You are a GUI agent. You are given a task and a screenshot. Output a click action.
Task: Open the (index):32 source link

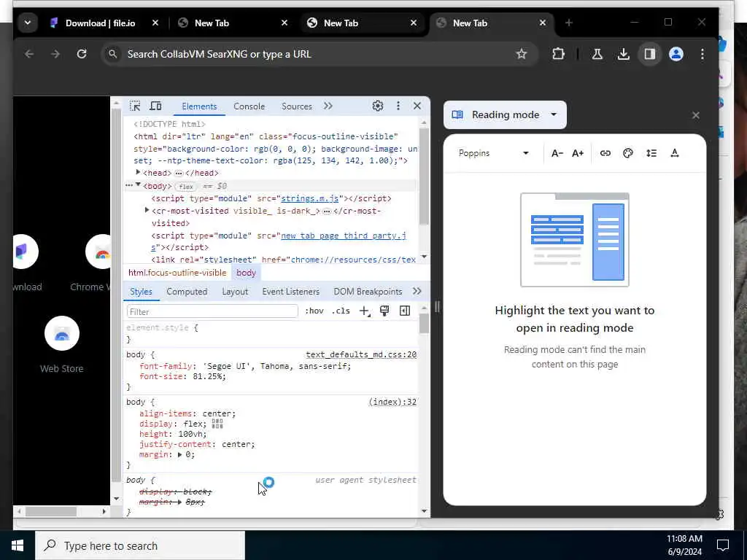pyautogui.click(x=392, y=402)
